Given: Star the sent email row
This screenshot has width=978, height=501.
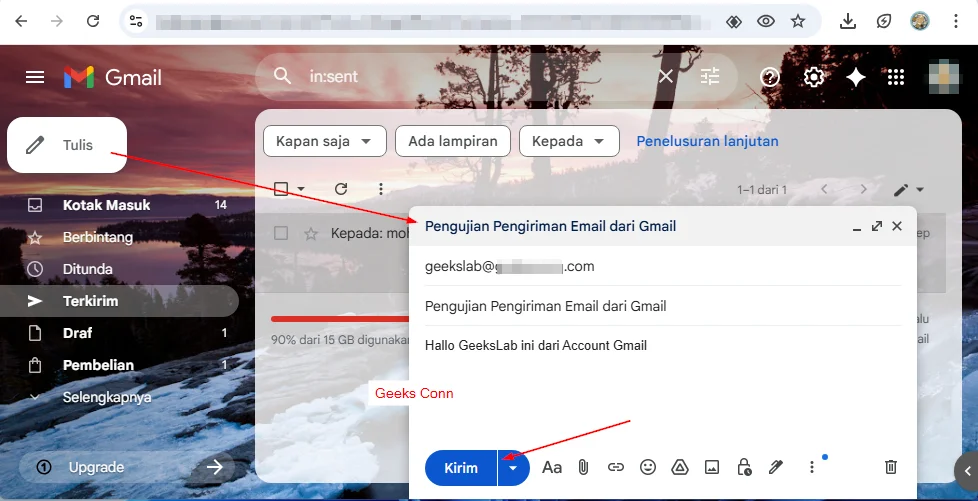Looking at the screenshot, I should click(311, 234).
